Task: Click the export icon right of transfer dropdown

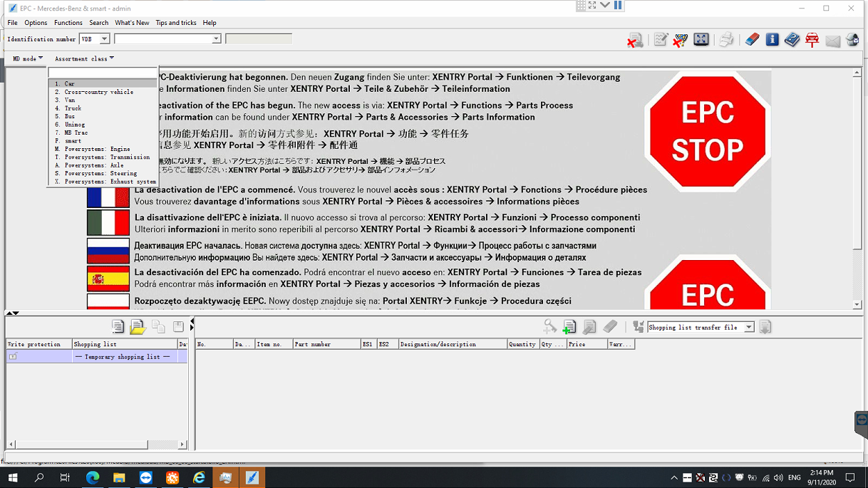Action: coord(765,327)
